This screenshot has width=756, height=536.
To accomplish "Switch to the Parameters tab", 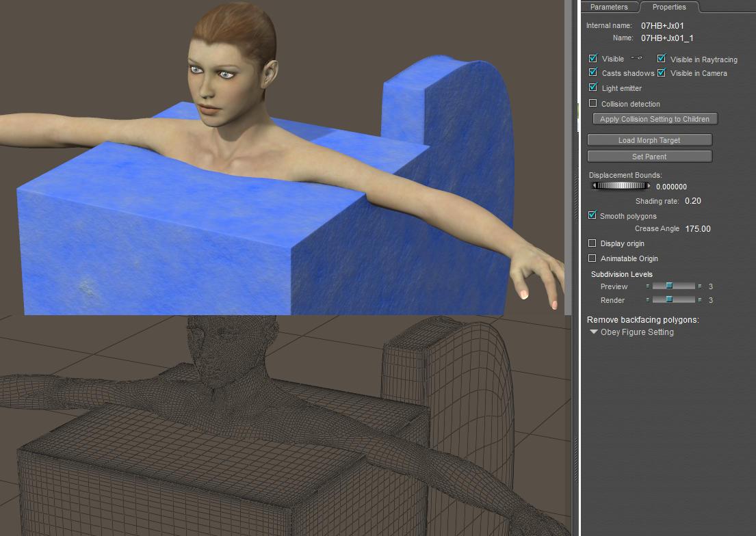I will coord(609,7).
